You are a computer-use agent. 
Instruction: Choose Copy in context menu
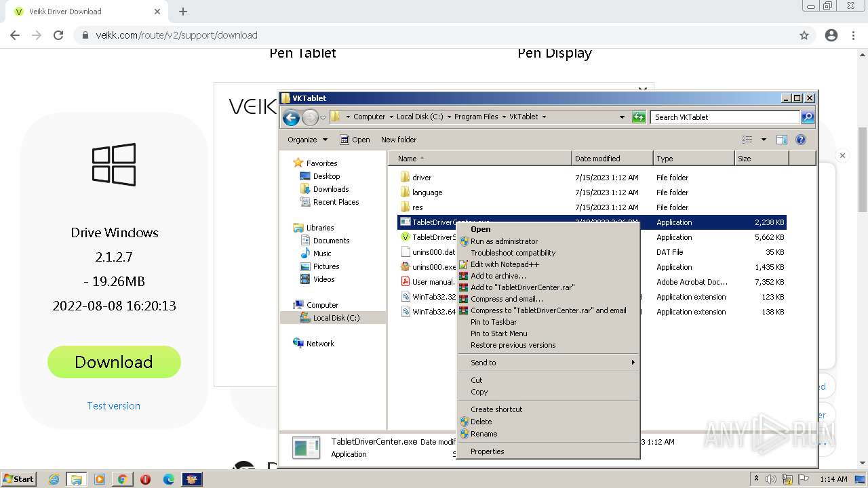tap(548, 392)
